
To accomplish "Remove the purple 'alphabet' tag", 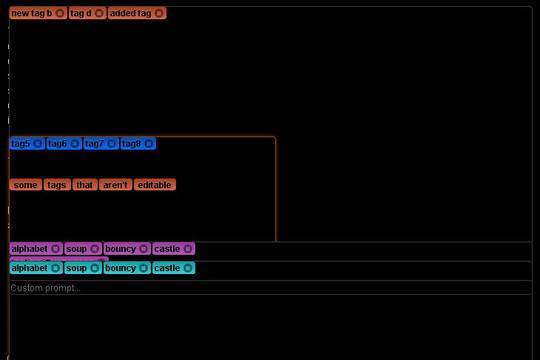I will (55, 249).
